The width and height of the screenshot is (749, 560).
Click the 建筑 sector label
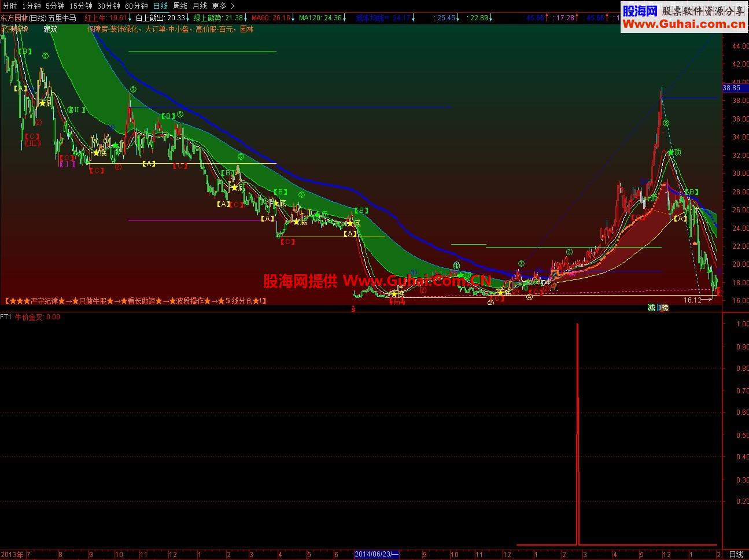(51, 28)
